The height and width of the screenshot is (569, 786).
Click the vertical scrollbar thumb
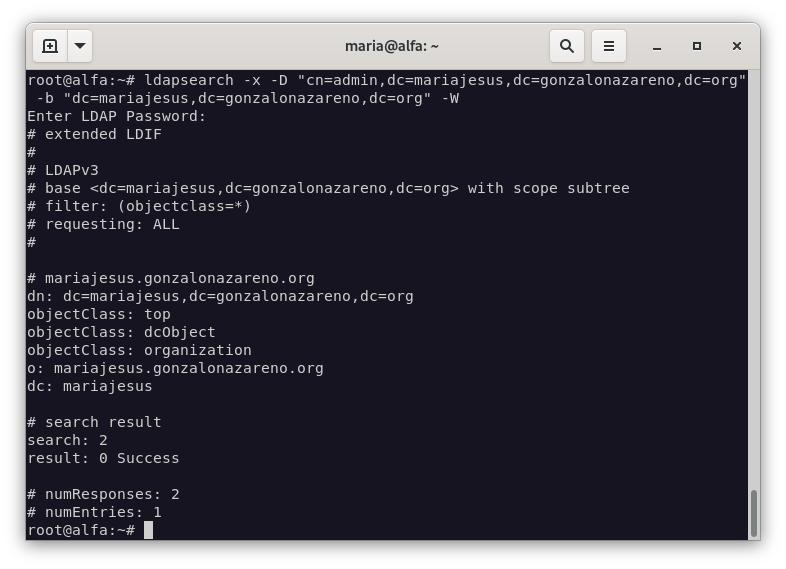[752, 513]
